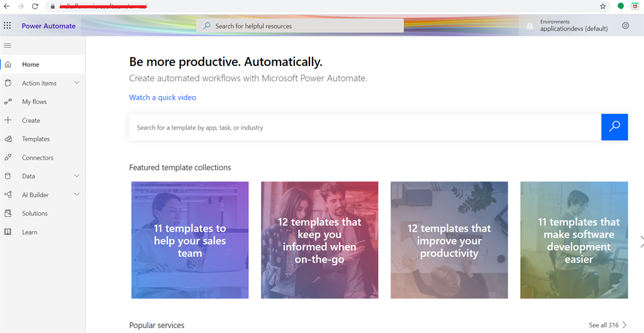Viewport: 644px width, 333px height.
Task: Click the template search input field
Action: tap(365, 128)
